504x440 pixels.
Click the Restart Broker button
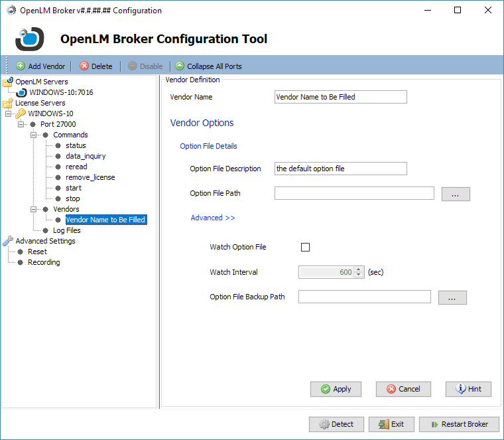click(458, 424)
